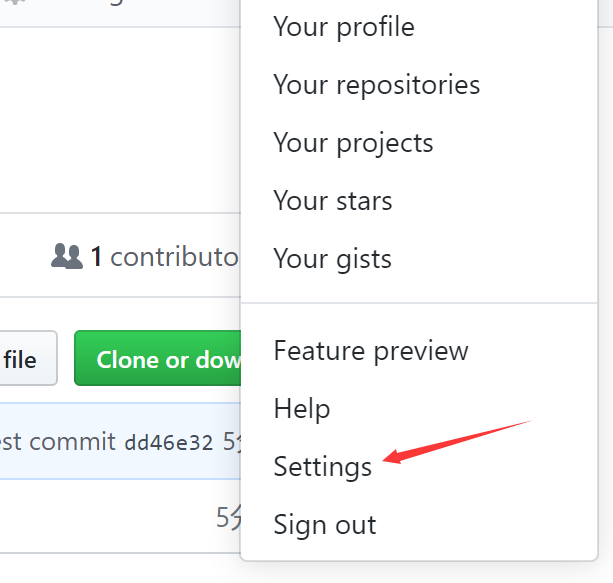View the 1 contributor link

(x=165, y=257)
